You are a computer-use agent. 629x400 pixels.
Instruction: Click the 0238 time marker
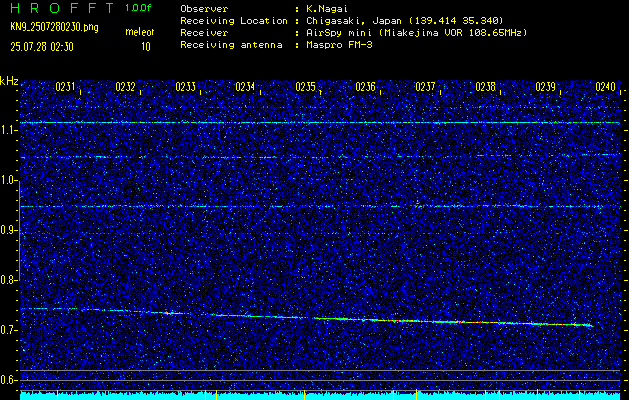coord(486,87)
